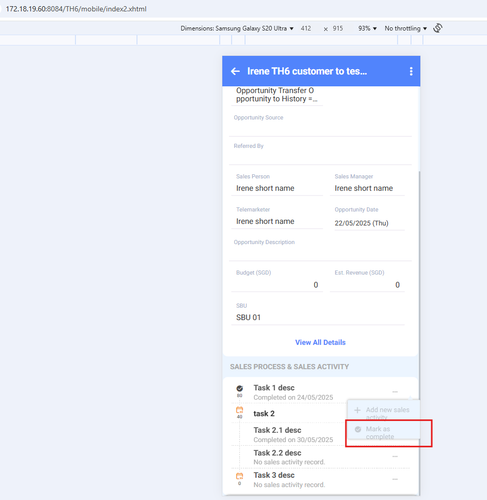Click the orange calendar icon next to task 2

coord(239,410)
